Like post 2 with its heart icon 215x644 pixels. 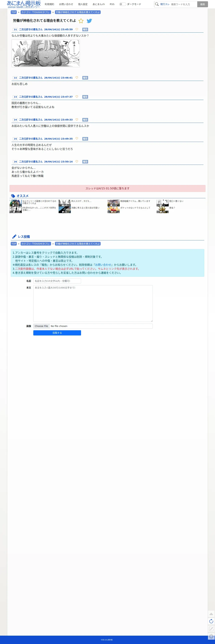pyautogui.click(x=77, y=78)
